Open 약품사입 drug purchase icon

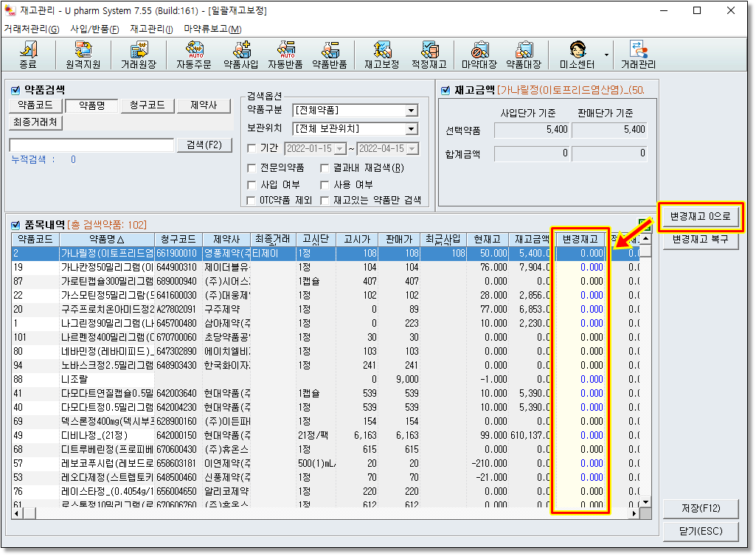click(x=241, y=55)
